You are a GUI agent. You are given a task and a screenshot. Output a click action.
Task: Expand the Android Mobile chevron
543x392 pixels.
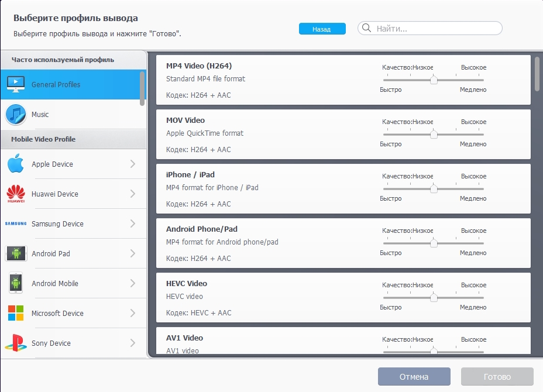coord(133,283)
